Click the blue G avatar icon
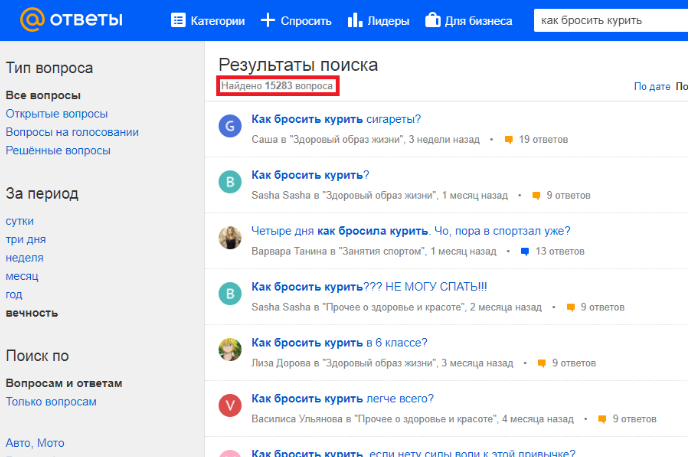The height and width of the screenshot is (457, 692). pyautogui.click(x=230, y=125)
